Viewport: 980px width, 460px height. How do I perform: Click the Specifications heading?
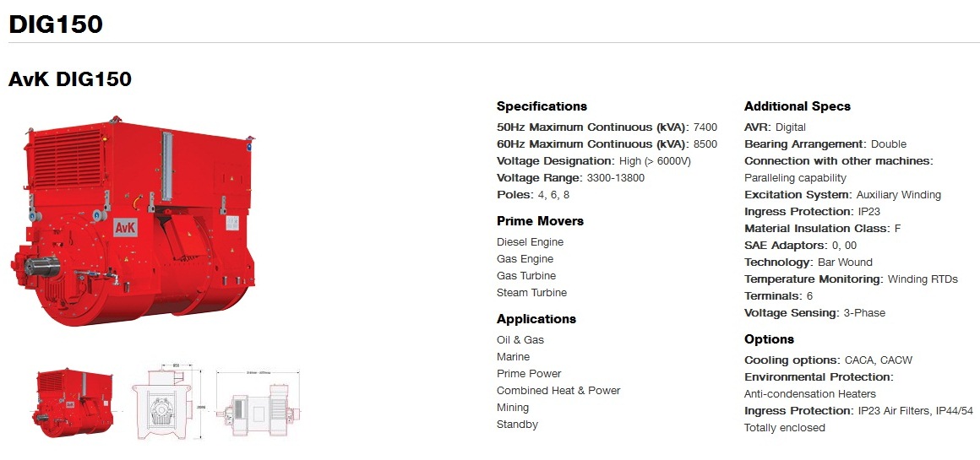(x=542, y=106)
